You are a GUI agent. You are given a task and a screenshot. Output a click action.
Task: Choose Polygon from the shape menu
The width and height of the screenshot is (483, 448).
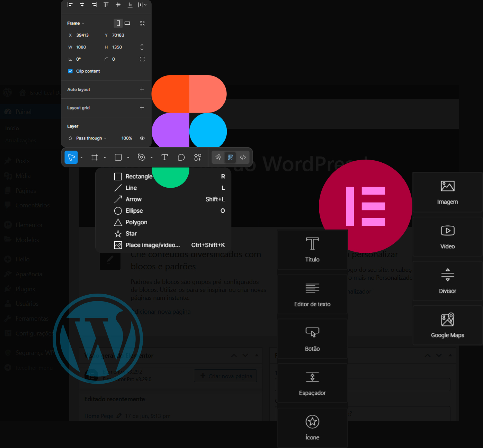point(136,222)
